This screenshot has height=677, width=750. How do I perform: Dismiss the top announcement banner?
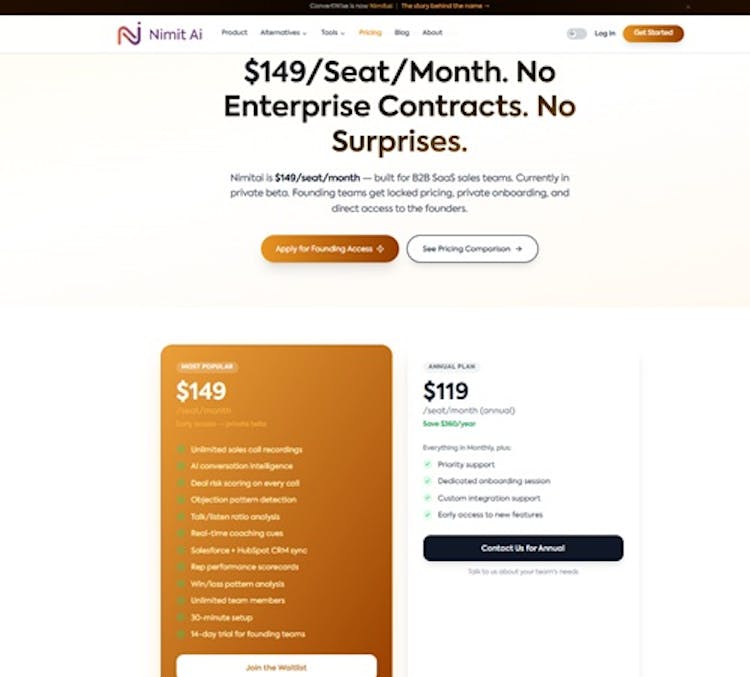coord(687,6)
